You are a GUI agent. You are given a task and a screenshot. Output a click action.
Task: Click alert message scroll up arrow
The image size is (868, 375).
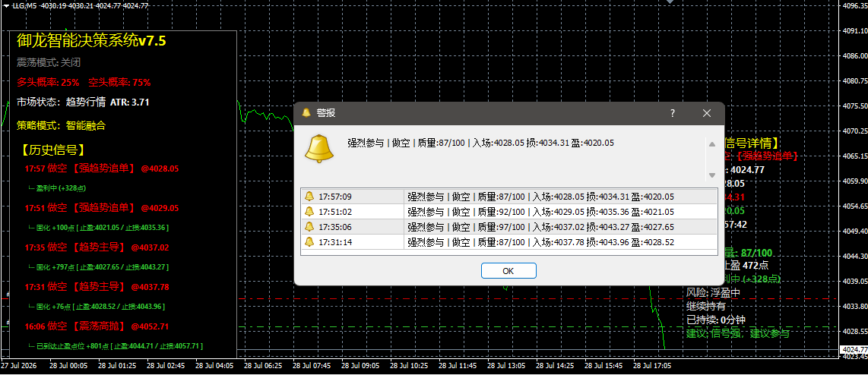coord(712,143)
